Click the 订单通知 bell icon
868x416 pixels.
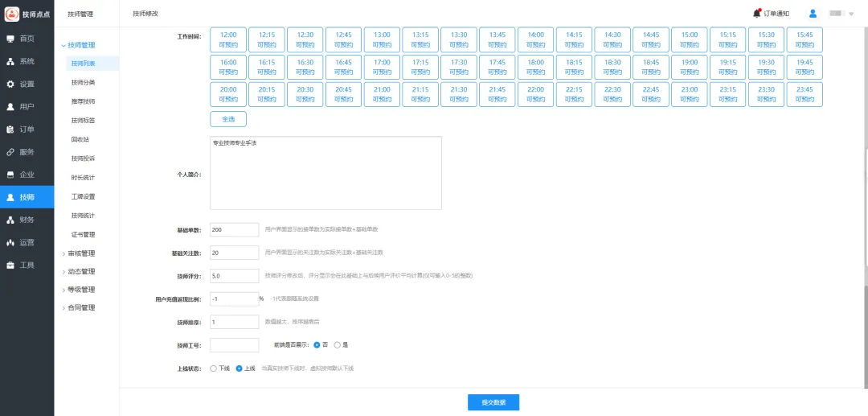pos(756,13)
